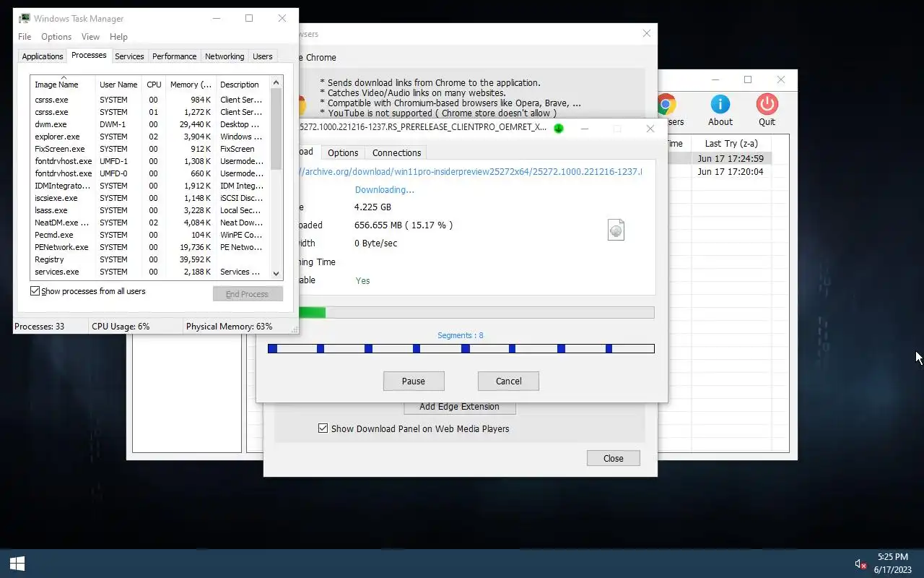The height and width of the screenshot is (578, 924).
Task: Open the Options tab in download dialog
Action: pyautogui.click(x=343, y=152)
